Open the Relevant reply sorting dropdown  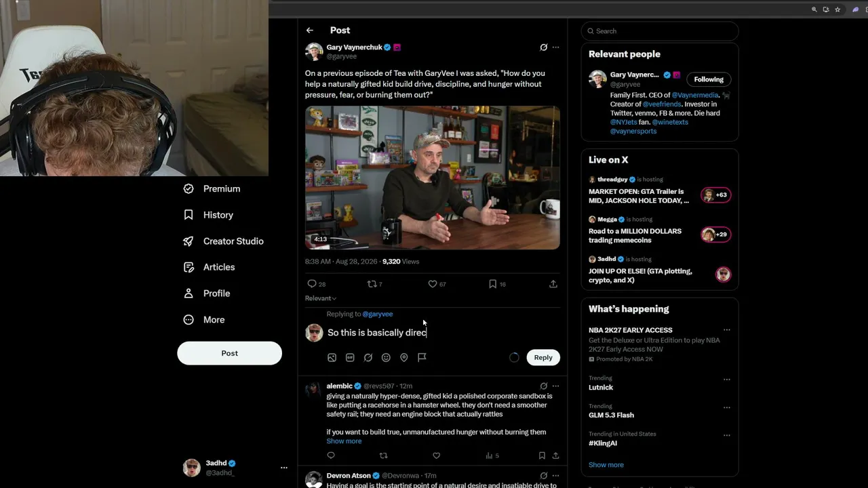point(321,298)
